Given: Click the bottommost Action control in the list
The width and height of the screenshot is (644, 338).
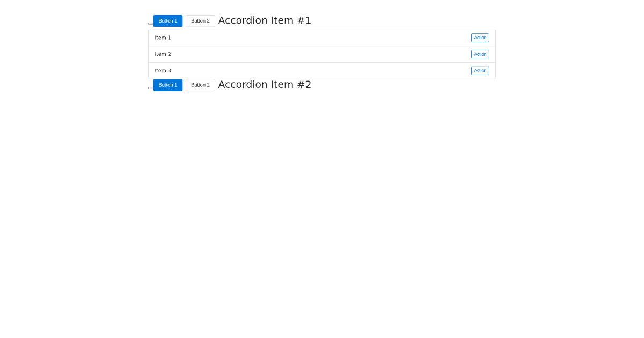Looking at the screenshot, I should point(480,70).
